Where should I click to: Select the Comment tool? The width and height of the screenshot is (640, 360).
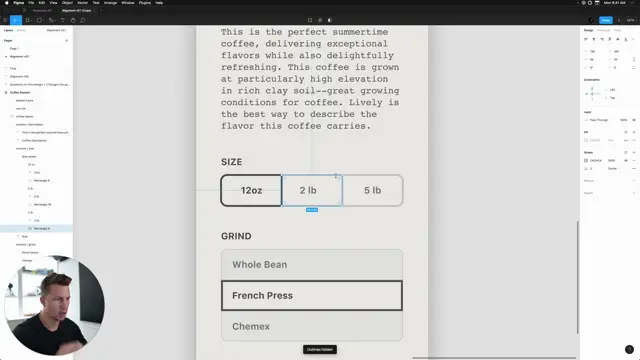click(83, 20)
